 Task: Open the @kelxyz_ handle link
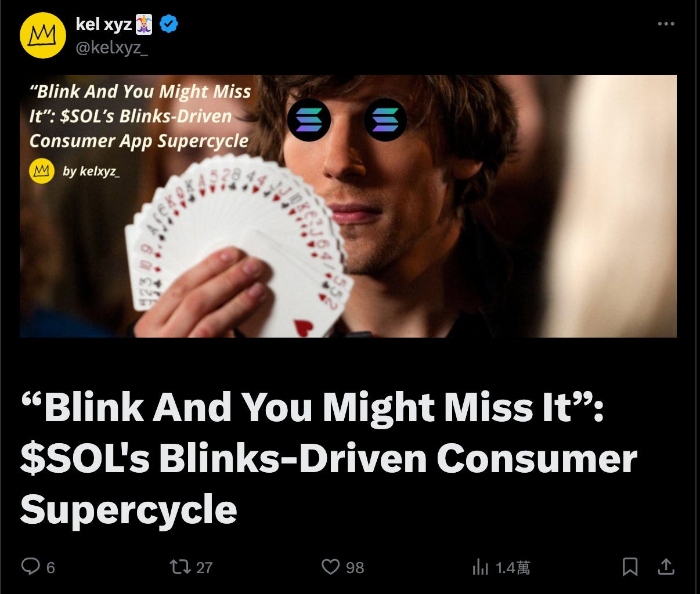[x=112, y=48]
